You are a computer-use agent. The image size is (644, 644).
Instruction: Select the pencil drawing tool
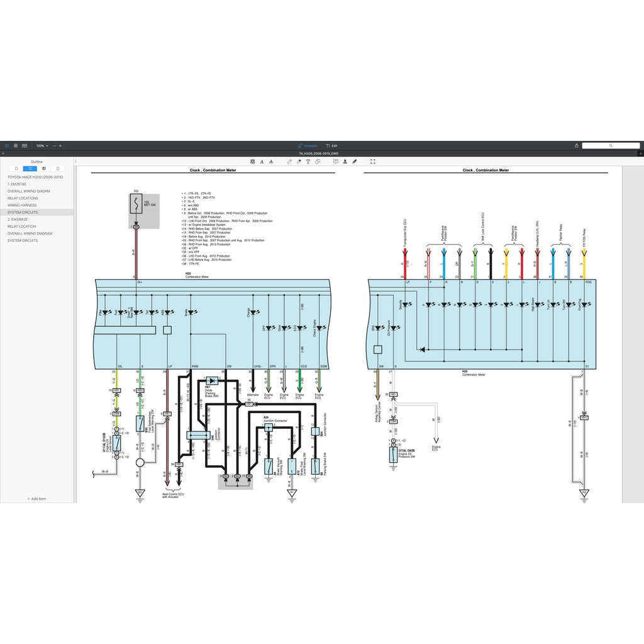tap(289, 162)
